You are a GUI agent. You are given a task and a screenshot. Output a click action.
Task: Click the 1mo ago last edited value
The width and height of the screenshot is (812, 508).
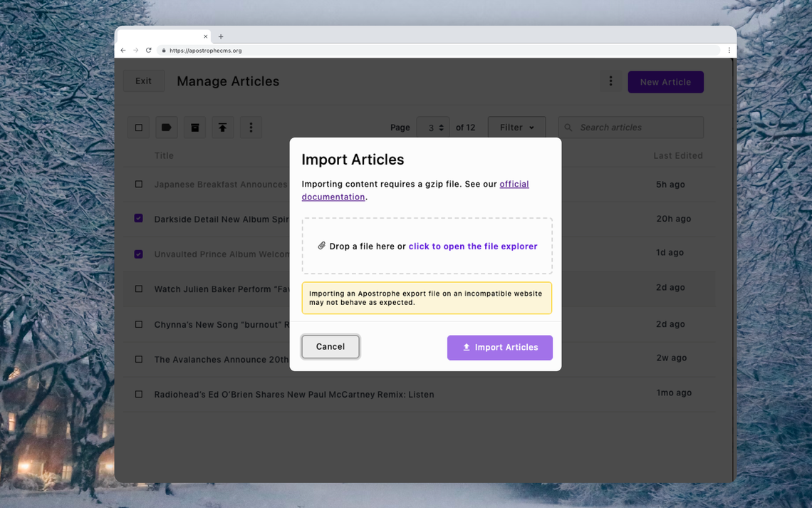[x=674, y=393]
